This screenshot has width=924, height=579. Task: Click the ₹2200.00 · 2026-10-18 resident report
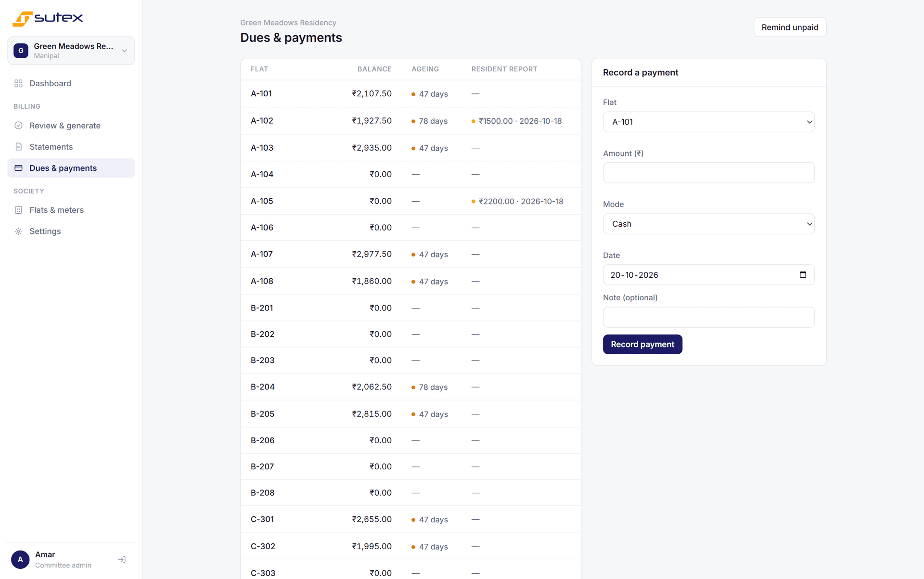coord(517,201)
